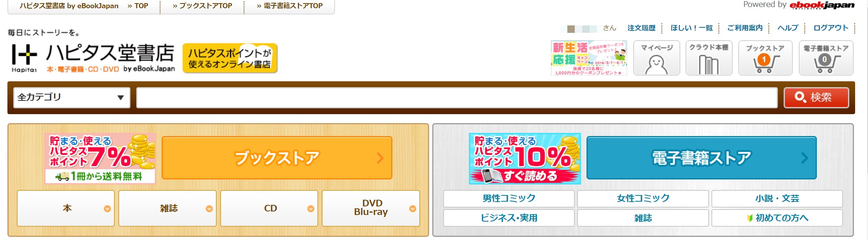Viewport: 868px width, 240px height.
Task: Open the クラウド本棚 bookshelf icon
Action: [x=709, y=58]
